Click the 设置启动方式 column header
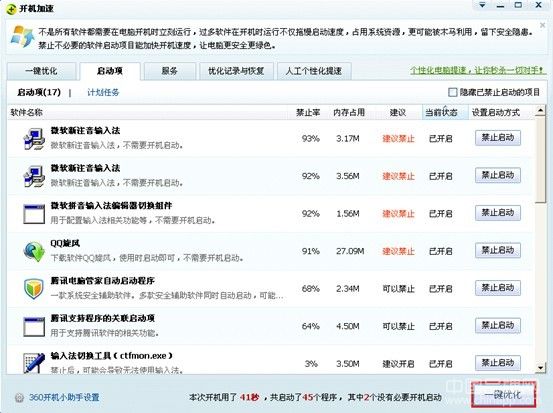Screen dimensions: 553x413 point(496,113)
